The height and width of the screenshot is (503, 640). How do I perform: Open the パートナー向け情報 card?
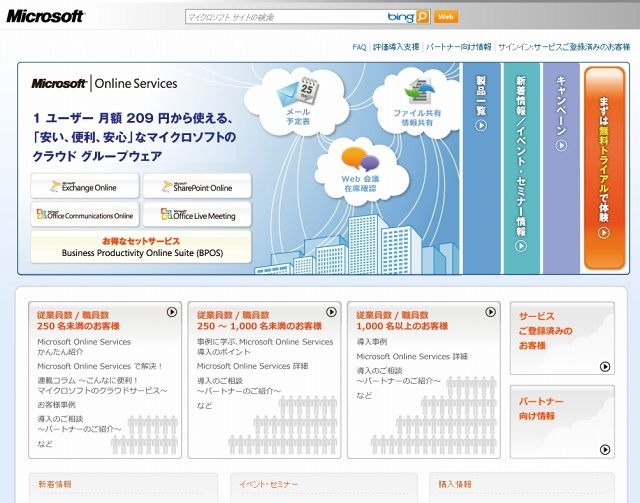point(562,422)
